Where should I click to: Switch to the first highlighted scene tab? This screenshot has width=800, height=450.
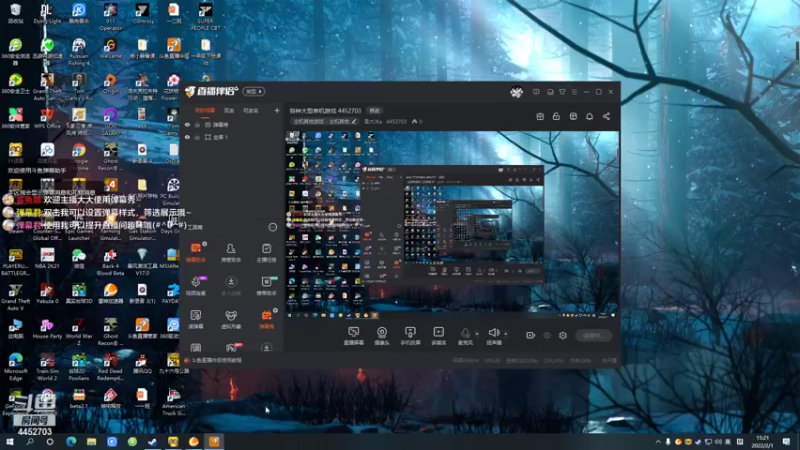tap(205, 110)
